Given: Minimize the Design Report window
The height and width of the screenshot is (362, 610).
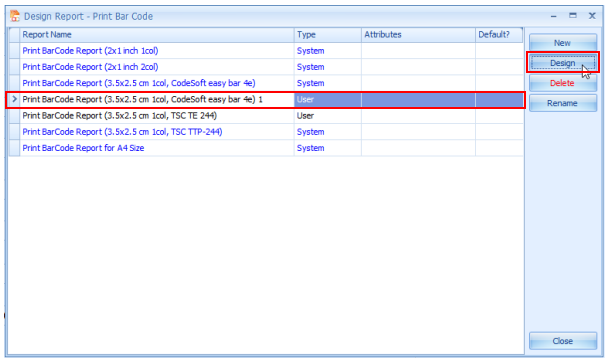Looking at the screenshot, I should (x=554, y=16).
